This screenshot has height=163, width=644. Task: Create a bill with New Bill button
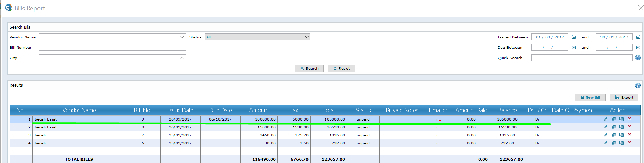pyautogui.click(x=590, y=97)
